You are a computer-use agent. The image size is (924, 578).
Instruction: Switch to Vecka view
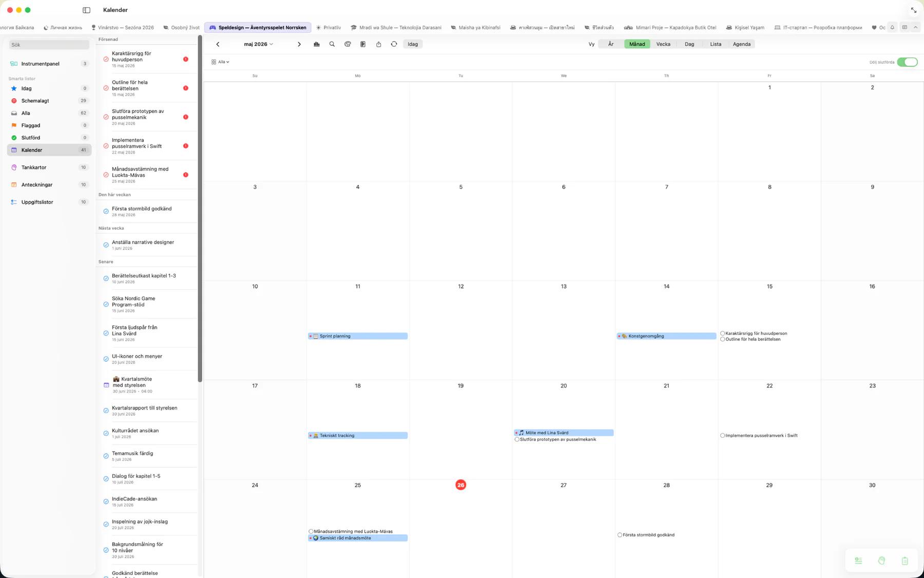663,44
